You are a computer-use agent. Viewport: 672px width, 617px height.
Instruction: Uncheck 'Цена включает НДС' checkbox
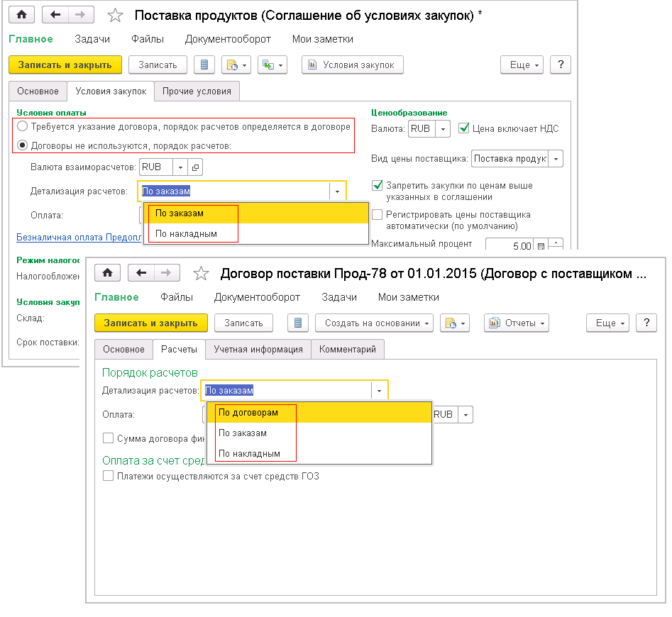click(464, 128)
